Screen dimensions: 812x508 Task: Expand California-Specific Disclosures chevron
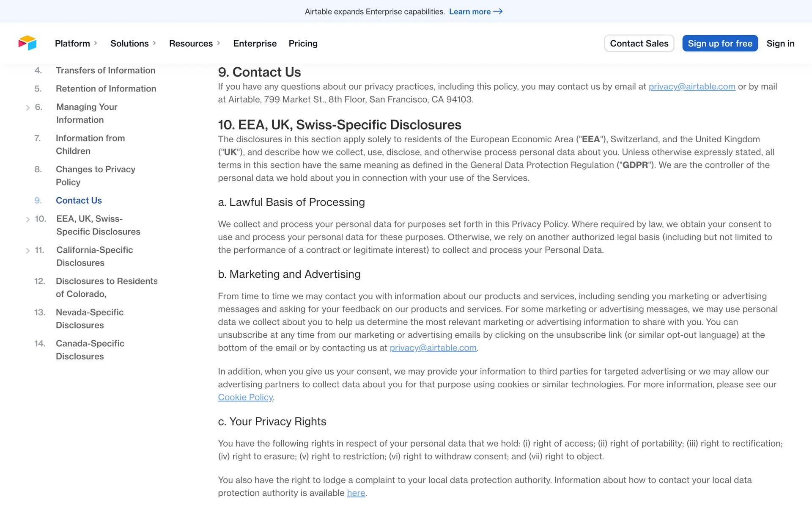point(28,251)
